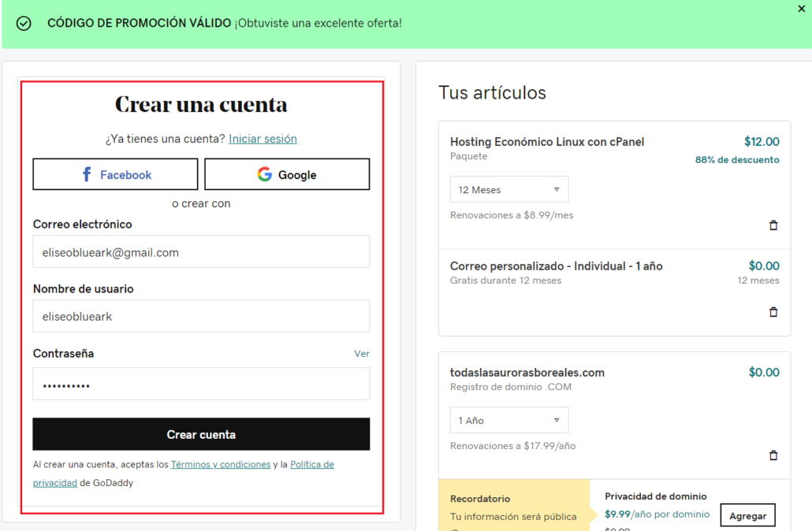
Task: Click $9.99/año por dominio price
Action: click(x=657, y=514)
